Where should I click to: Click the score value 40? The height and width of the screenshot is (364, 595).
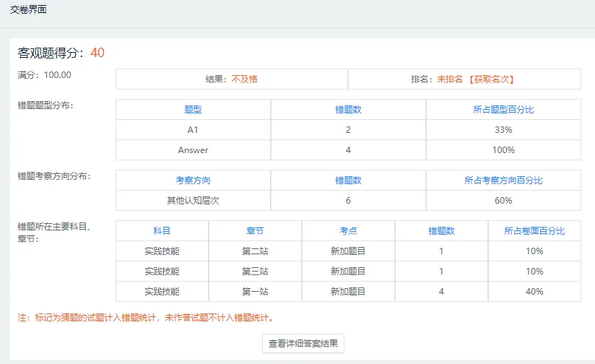[x=97, y=53]
